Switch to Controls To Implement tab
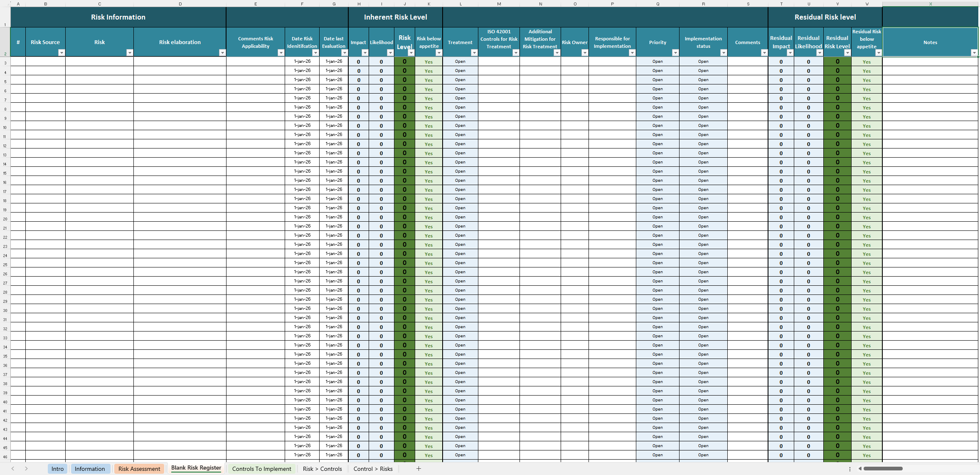 tap(261, 469)
